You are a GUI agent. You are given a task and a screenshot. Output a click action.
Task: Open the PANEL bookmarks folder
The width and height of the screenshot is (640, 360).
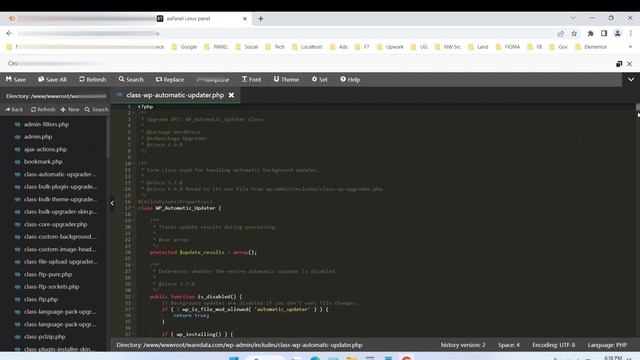coord(216,47)
